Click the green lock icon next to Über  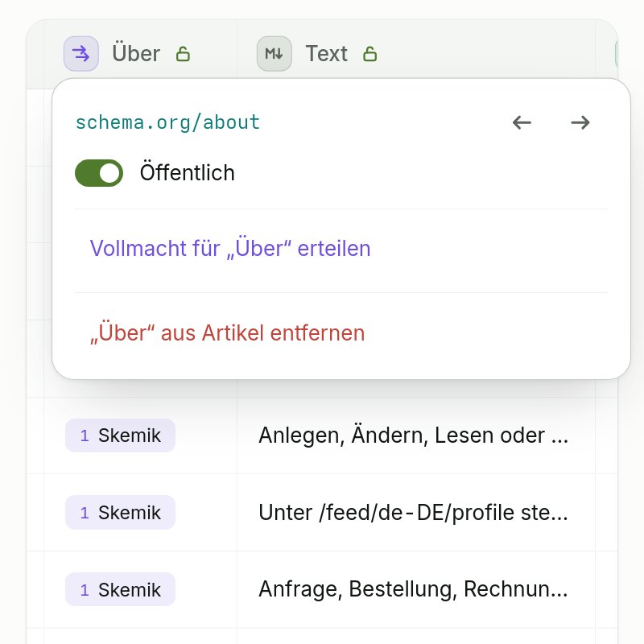click(183, 54)
